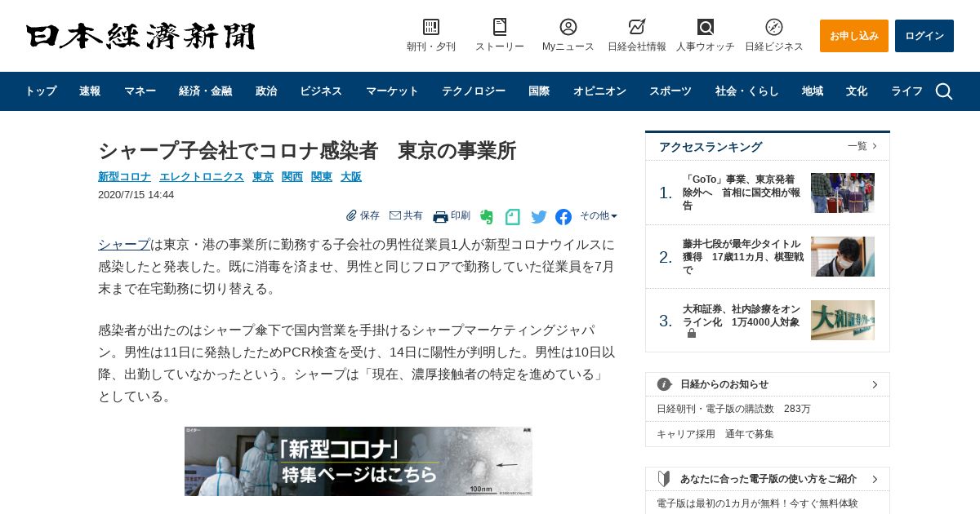Image resolution: width=980 pixels, height=514 pixels.
Task: Open 日経朝刊・電子版の購読数 notice
Action: tap(733, 409)
